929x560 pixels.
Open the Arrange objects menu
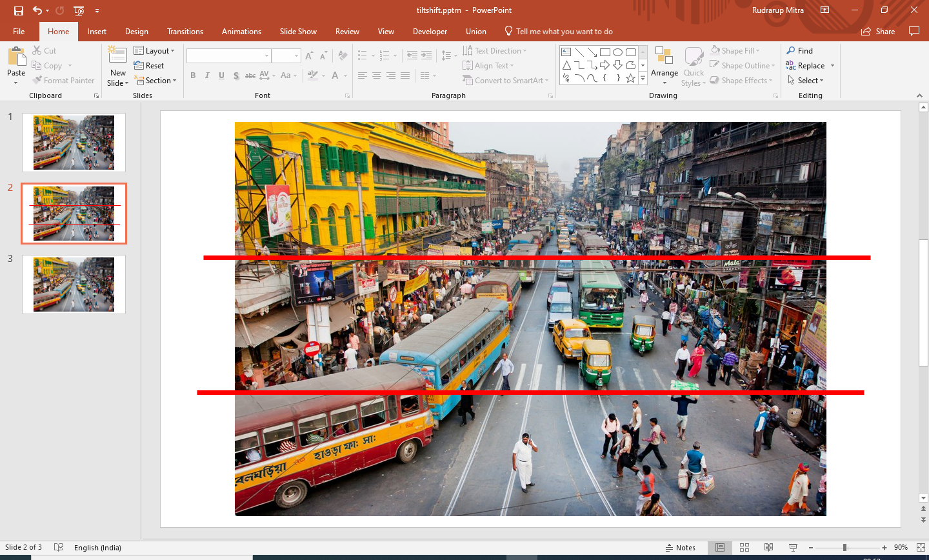664,66
